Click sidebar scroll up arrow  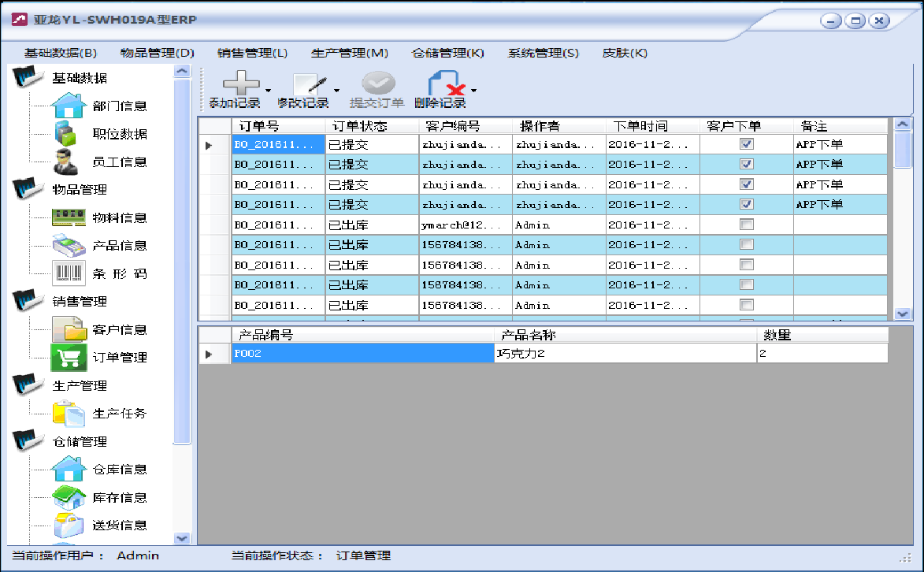click(182, 72)
